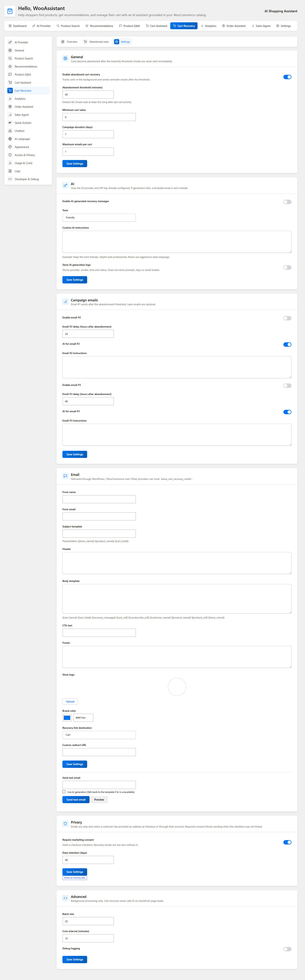Click the code brackets icon beside Advanced heading
The image size is (305, 980).
coord(65,898)
